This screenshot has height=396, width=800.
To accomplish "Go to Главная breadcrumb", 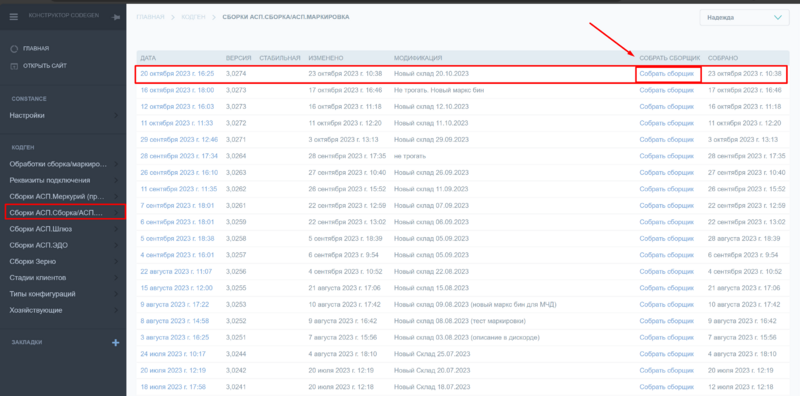I will [151, 17].
